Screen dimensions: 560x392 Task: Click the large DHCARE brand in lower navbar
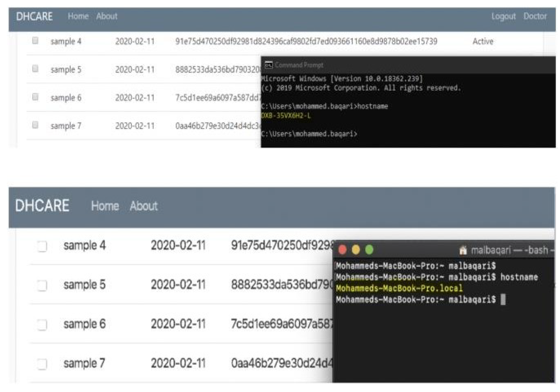(x=42, y=205)
